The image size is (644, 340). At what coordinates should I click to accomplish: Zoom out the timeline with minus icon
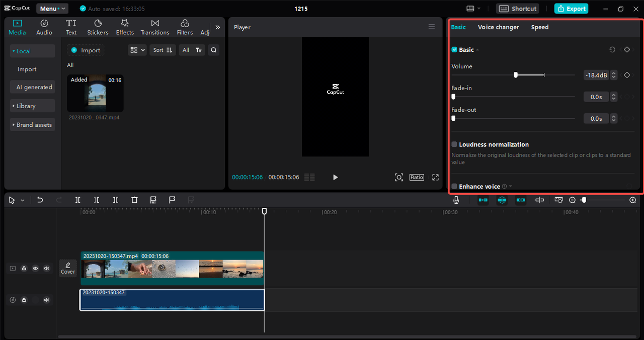tap(572, 200)
